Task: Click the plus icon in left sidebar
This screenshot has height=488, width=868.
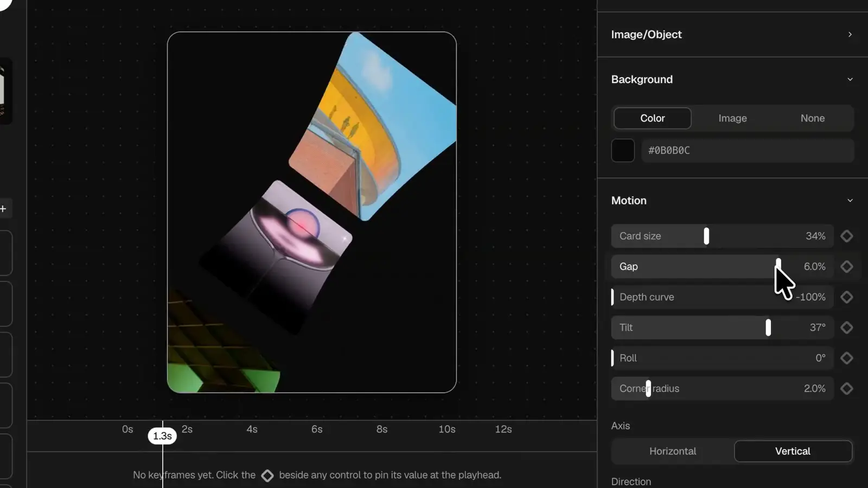Action: tap(3, 209)
